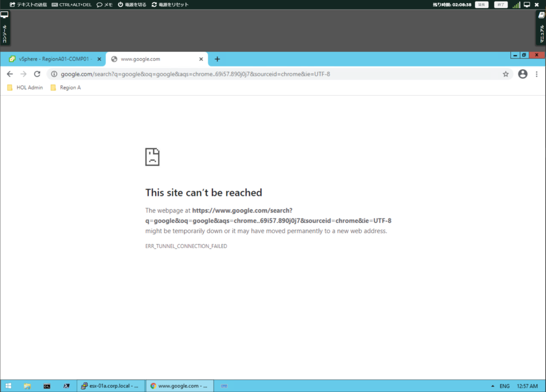Expand hidden system tray icons with the chevron
This screenshot has width=546, height=392.
492,386
